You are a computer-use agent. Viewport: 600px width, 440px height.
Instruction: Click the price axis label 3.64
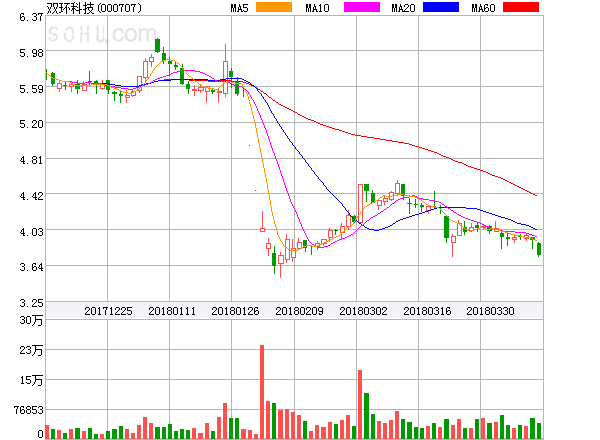click(x=31, y=267)
